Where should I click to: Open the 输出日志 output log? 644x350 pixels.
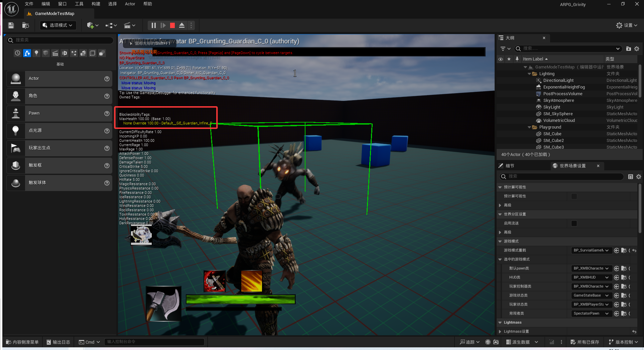point(58,342)
